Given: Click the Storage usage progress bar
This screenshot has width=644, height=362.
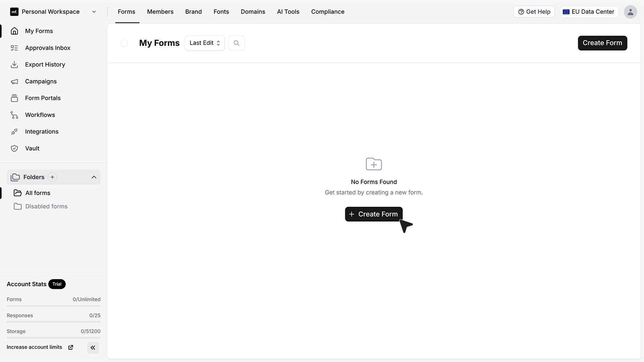Looking at the screenshot, I should pos(54,338).
